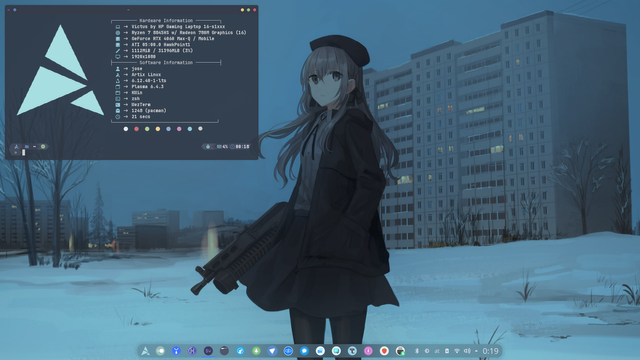
Task: Click the 'Victus by HP Gaming Laptop' line
Action: coord(178,27)
